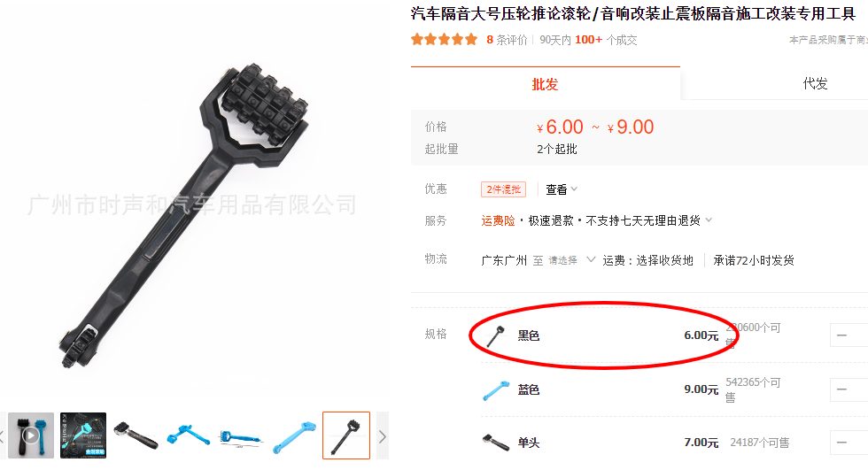Decrease quantity for 黑色 option
Viewport: 868px width, 470px height.
(842, 335)
